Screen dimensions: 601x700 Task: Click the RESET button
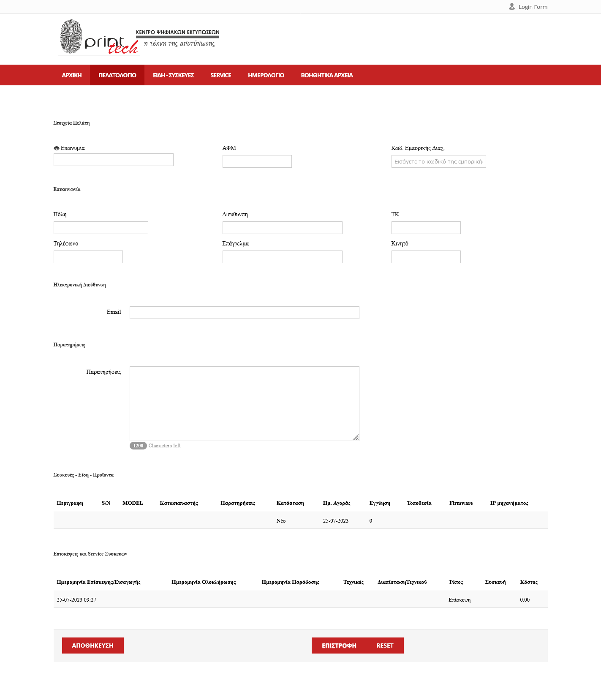(384, 646)
